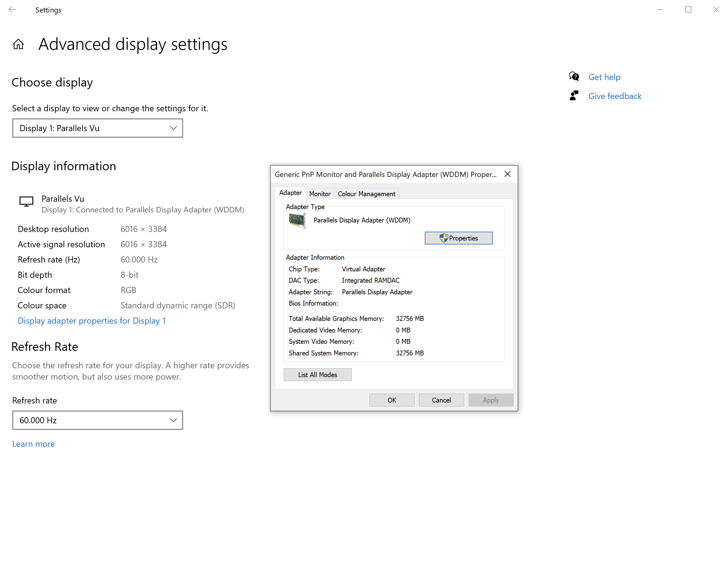Open Display adapter properties for Display 1
The height and width of the screenshot is (566, 728).
(92, 321)
